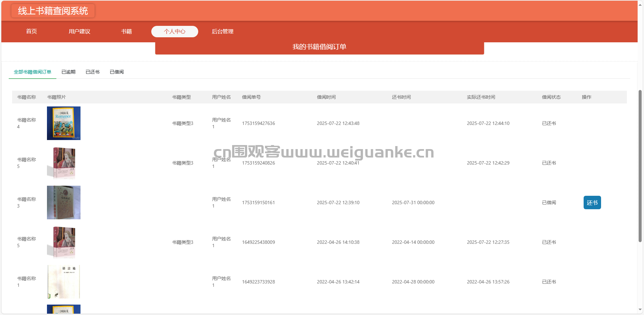Open the Romance book cover for order 1753159427636
This screenshot has width=644, height=315.
coord(64,123)
